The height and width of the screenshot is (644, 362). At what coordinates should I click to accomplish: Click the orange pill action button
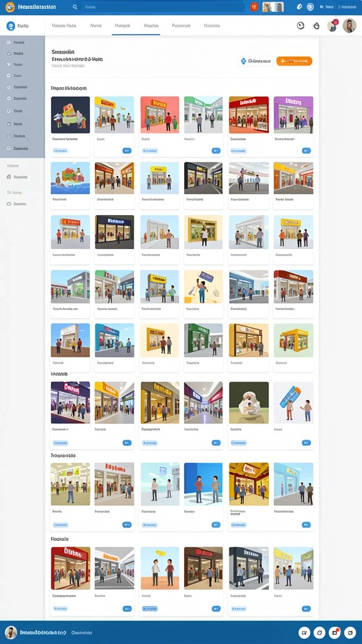294,61
